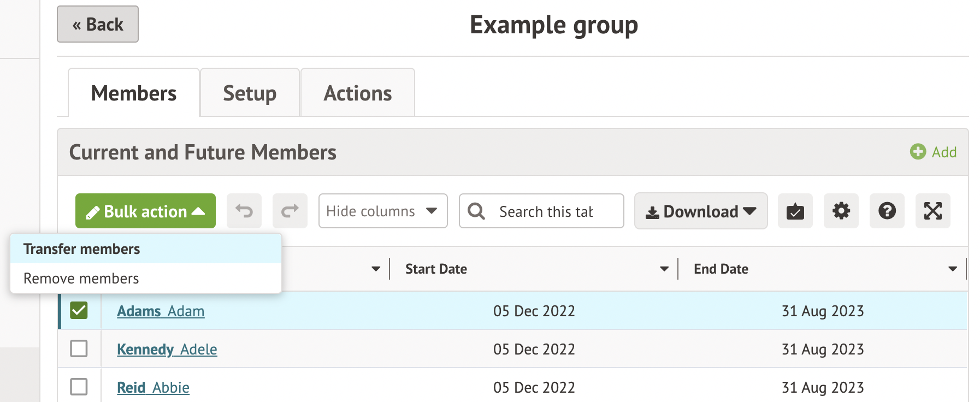980x402 pixels.
Task: Expand table to full screen
Action: click(933, 211)
